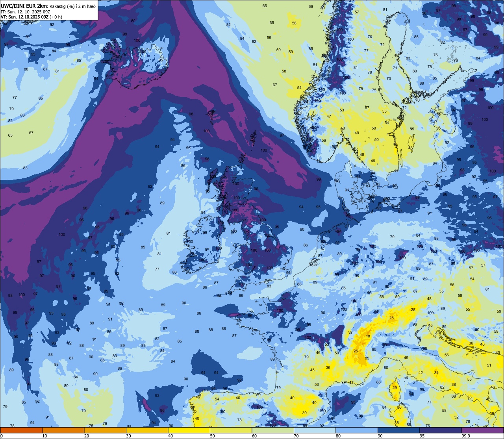Click the '71' humidity value over Sweden

pyautogui.click(x=395, y=68)
